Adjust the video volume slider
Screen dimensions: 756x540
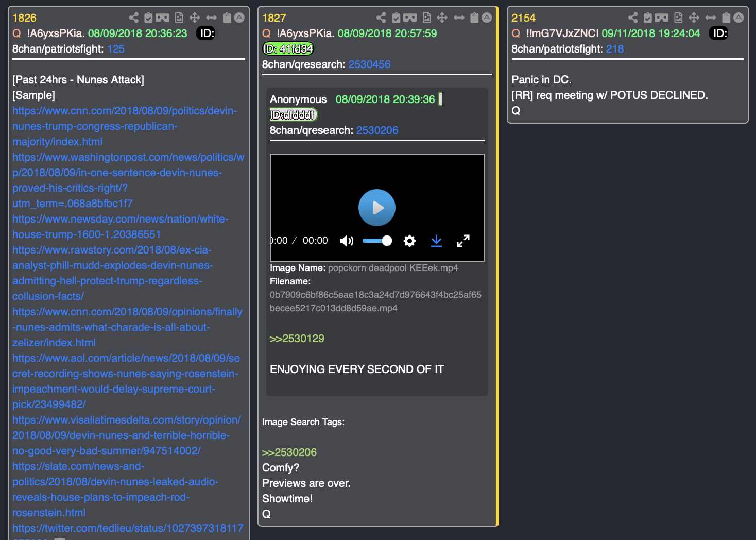tap(377, 241)
